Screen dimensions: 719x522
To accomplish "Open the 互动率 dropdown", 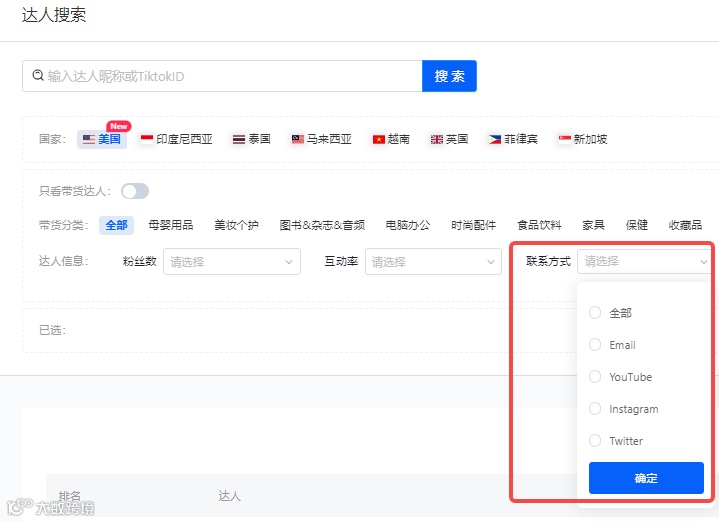I will pos(433,262).
